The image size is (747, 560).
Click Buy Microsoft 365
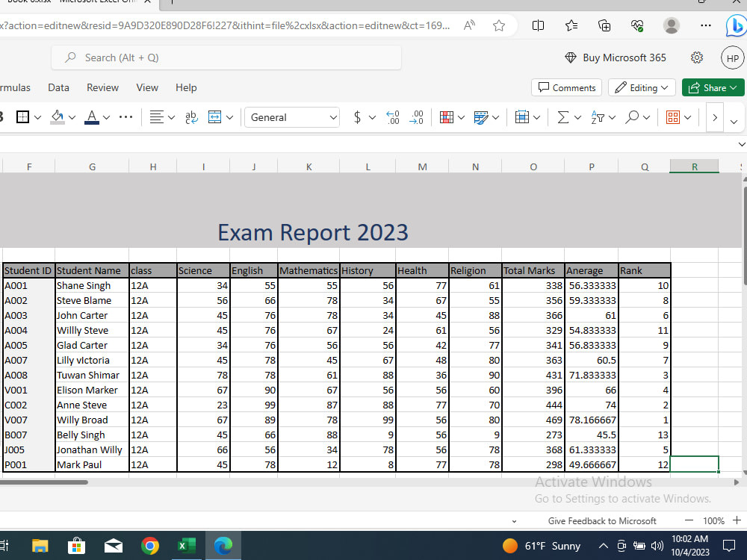tap(615, 57)
